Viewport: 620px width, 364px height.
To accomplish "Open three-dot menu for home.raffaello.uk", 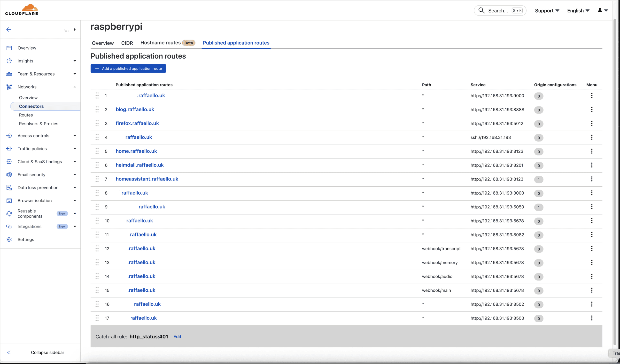I will point(592,151).
